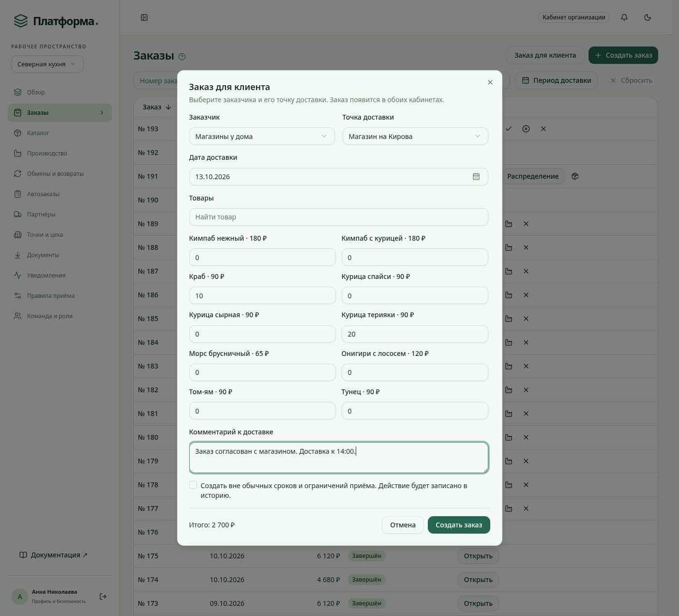
Task: Open the «Точка доставки» dropdown
Action: 415,136
